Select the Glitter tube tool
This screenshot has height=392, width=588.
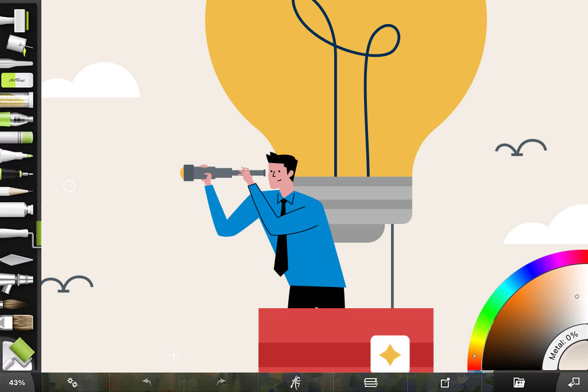tap(17, 100)
